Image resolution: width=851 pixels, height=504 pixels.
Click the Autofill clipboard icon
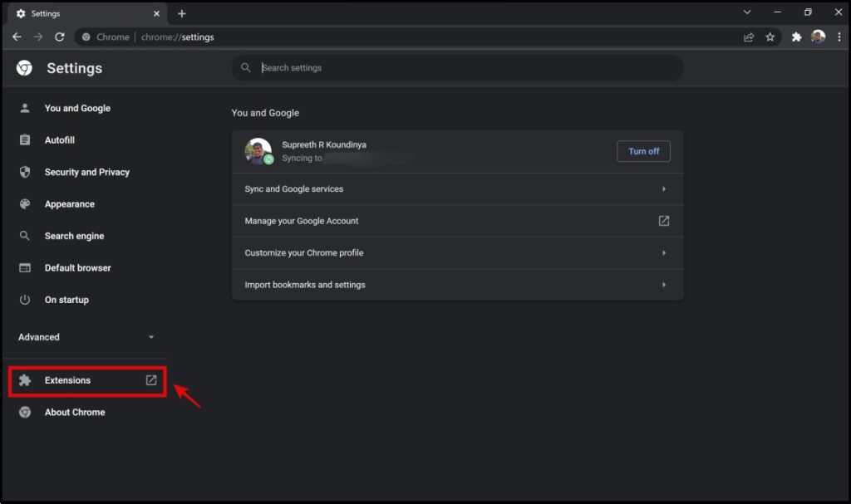click(x=25, y=140)
